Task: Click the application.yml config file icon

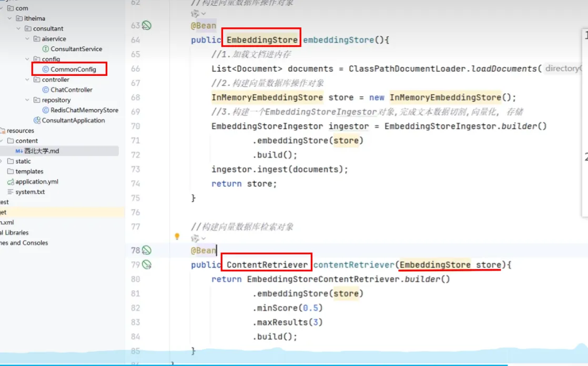Action: [11, 182]
